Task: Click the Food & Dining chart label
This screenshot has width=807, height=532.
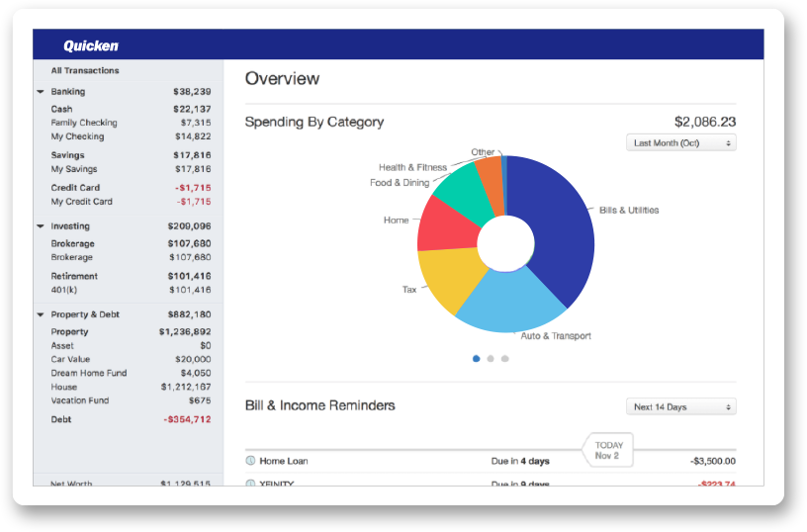Action: (400, 183)
